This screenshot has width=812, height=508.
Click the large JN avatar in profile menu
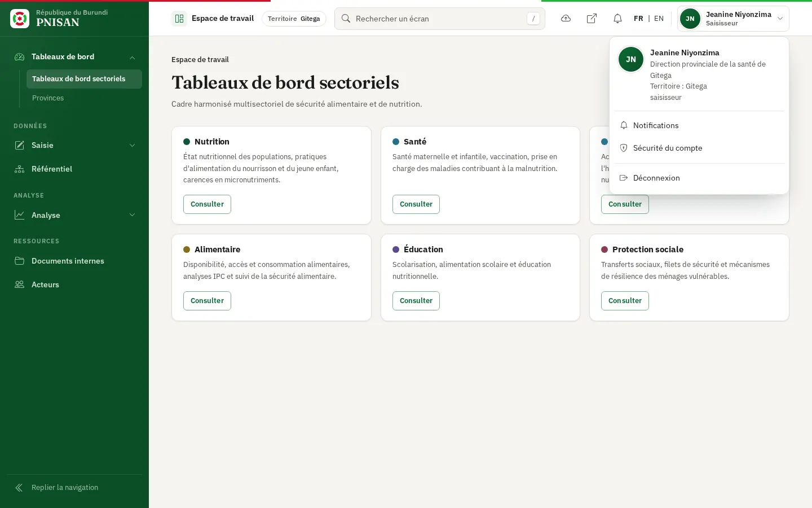[x=631, y=59]
